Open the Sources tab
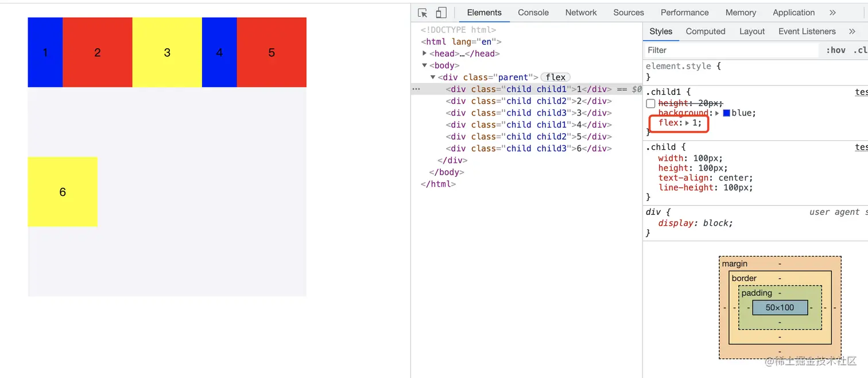The image size is (868, 378). point(629,13)
